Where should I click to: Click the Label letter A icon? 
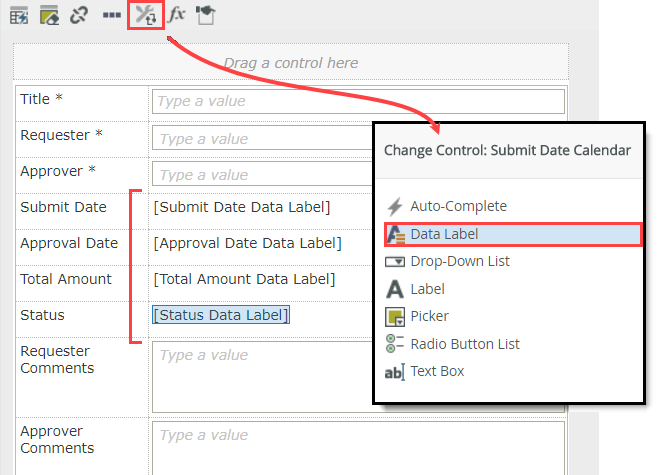394,289
